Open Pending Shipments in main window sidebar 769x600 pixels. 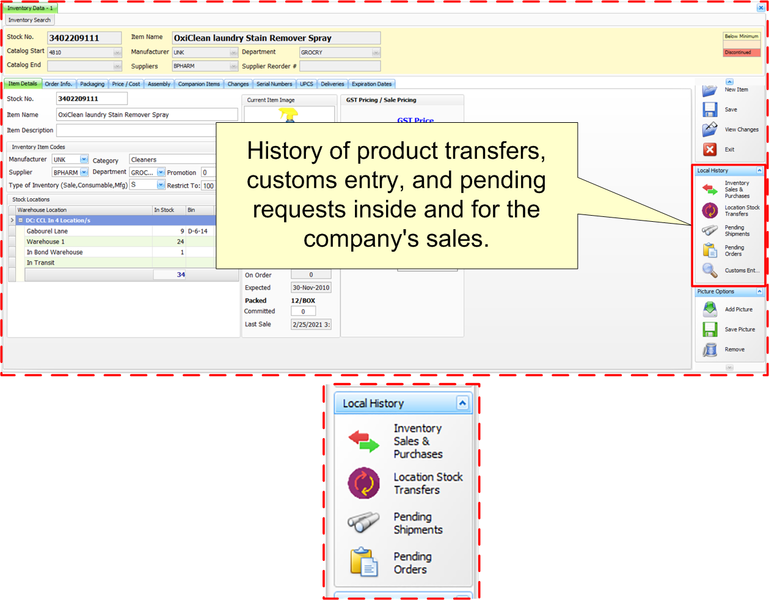(x=710, y=231)
